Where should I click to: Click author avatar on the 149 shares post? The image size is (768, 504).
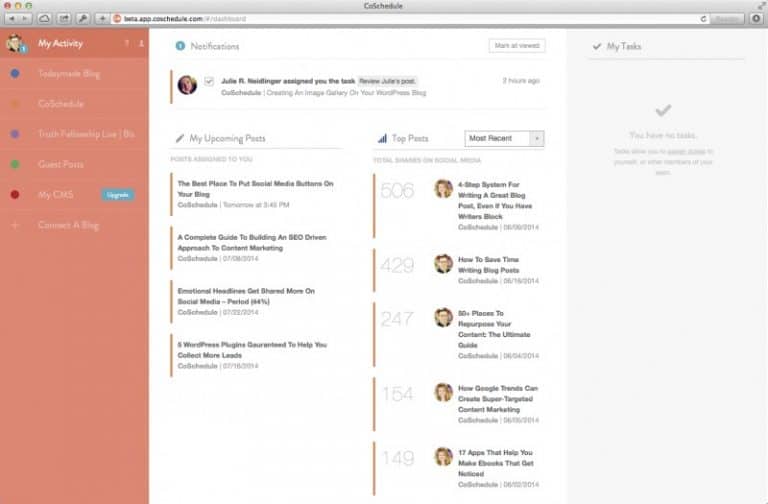pos(443,456)
